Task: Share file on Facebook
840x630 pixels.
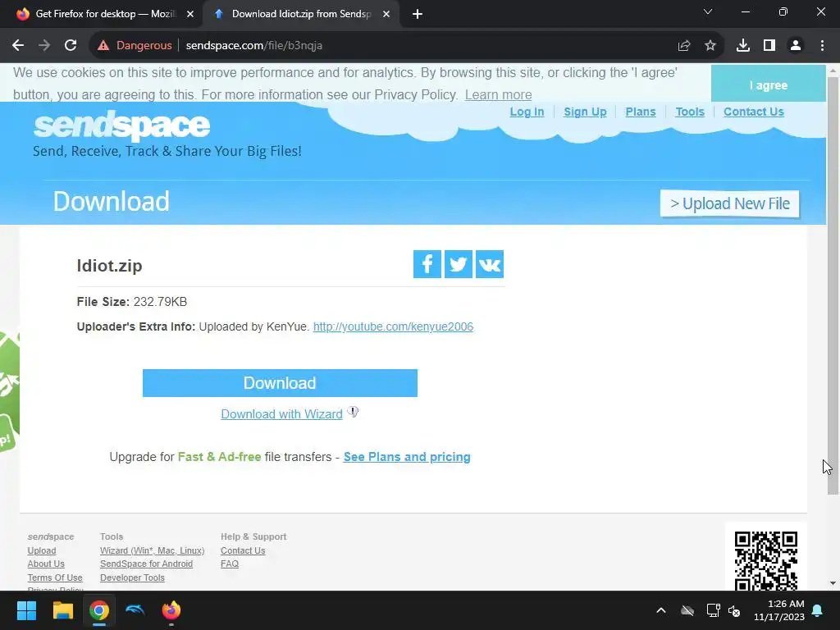Action: (x=427, y=264)
